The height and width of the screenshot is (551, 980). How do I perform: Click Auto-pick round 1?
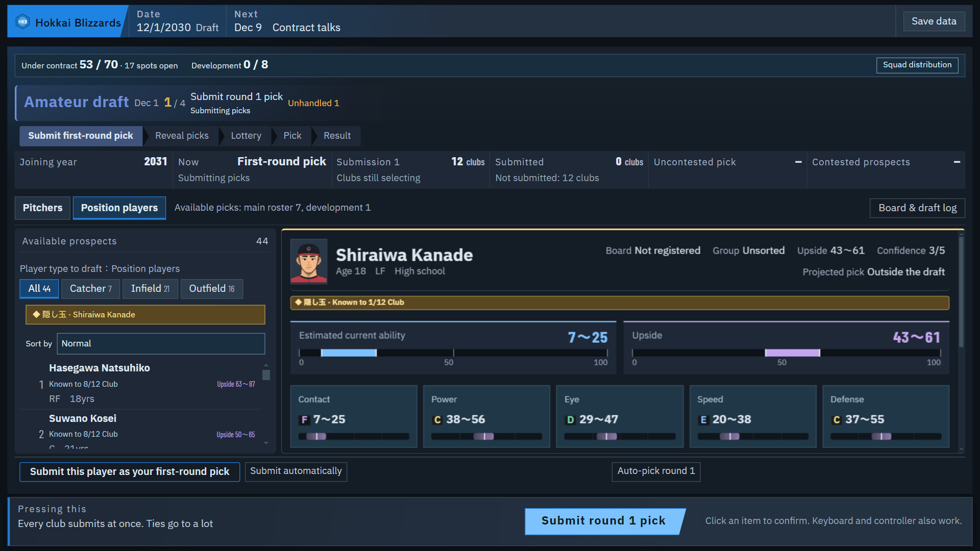pos(656,471)
